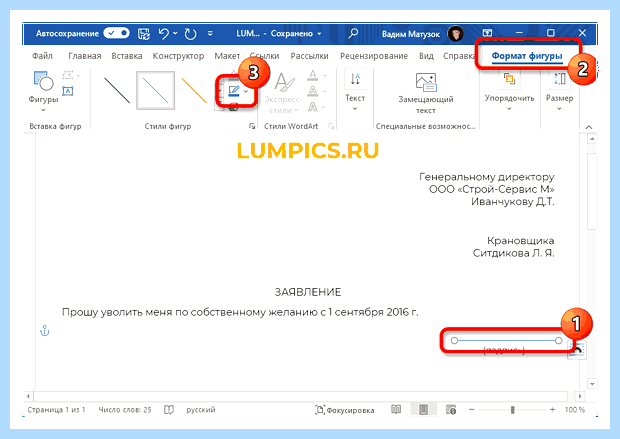
Task: Open the Сохранено file status dropdown
Action: click(296, 34)
